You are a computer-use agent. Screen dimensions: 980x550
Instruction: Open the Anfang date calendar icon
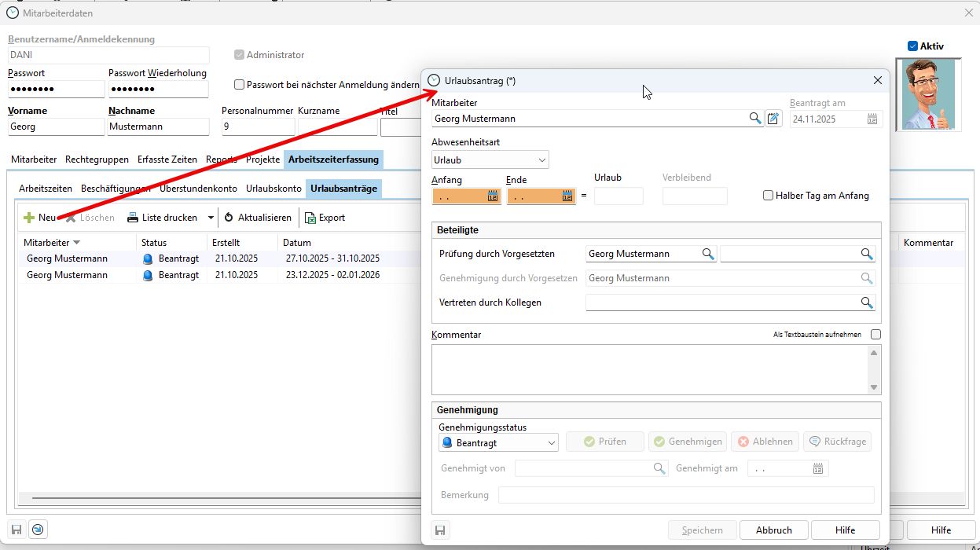[493, 196]
